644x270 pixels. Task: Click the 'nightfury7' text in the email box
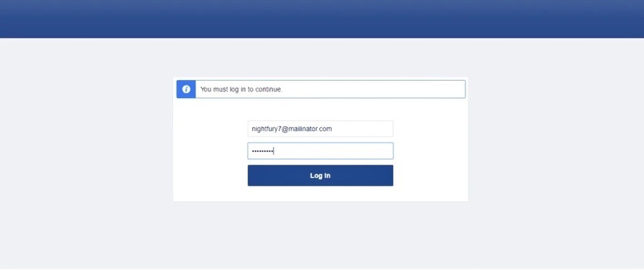coord(264,129)
